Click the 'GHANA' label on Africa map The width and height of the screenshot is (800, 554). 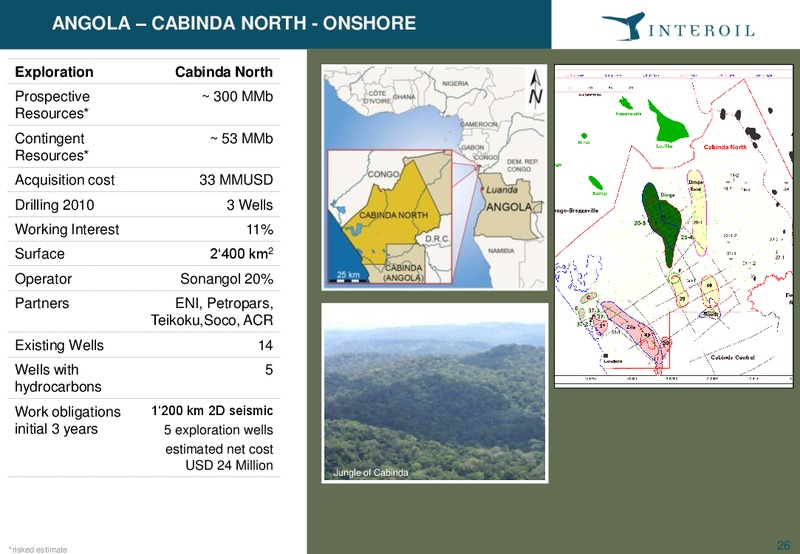(404, 97)
